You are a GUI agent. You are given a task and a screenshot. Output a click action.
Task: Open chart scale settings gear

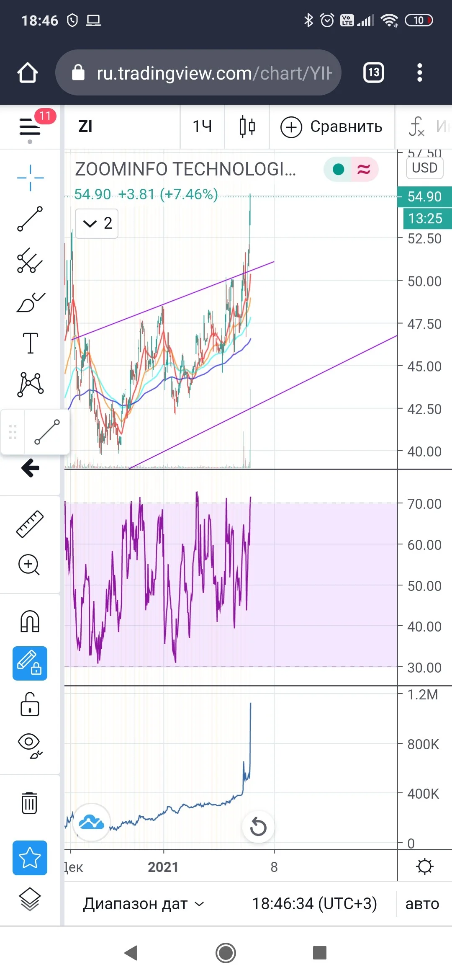click(425, 866)
